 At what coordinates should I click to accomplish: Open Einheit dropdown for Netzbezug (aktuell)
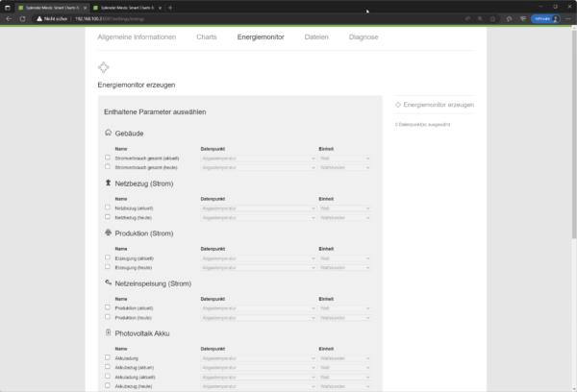pyautogui.click(x=345, y=208)
